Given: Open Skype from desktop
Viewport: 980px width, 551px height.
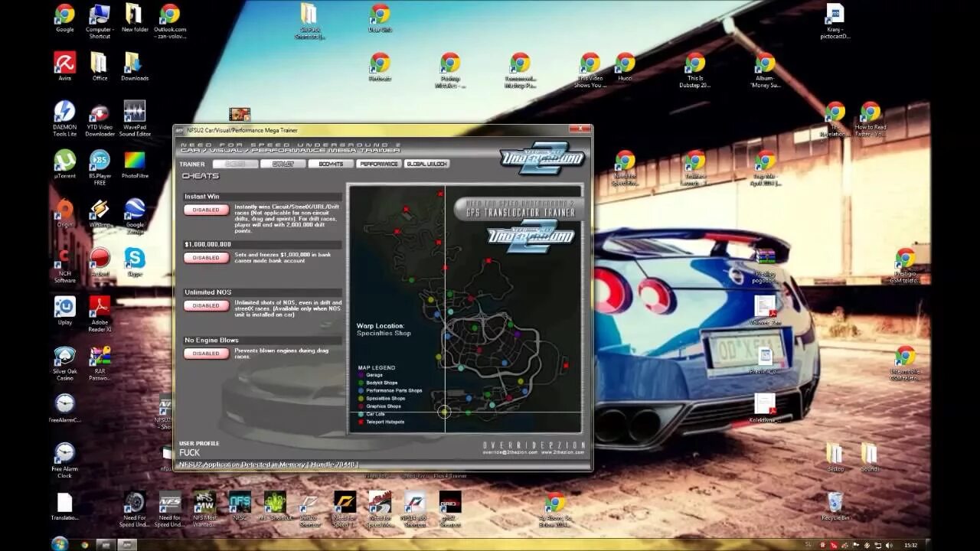Looking at the screenshot, I should (135, 262).
